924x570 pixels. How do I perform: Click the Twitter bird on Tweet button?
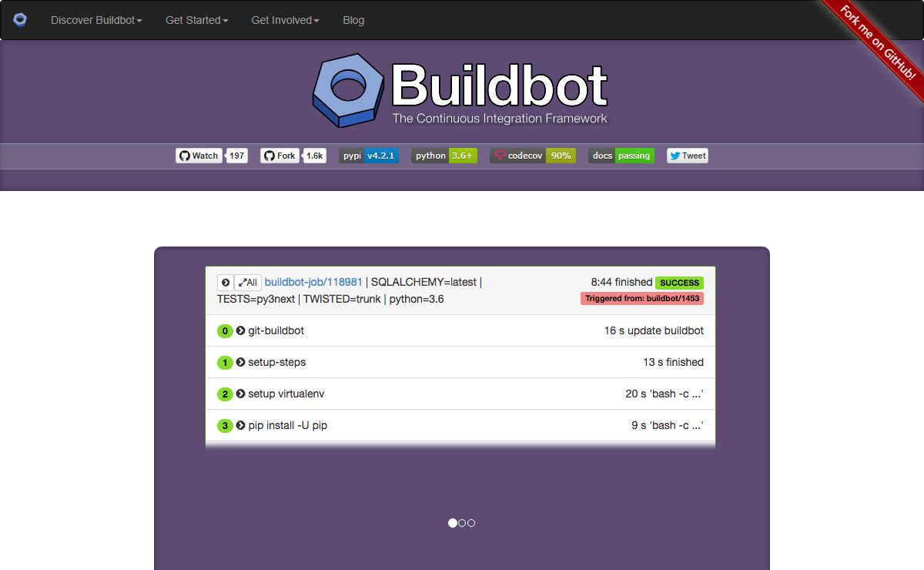point(675,156)
